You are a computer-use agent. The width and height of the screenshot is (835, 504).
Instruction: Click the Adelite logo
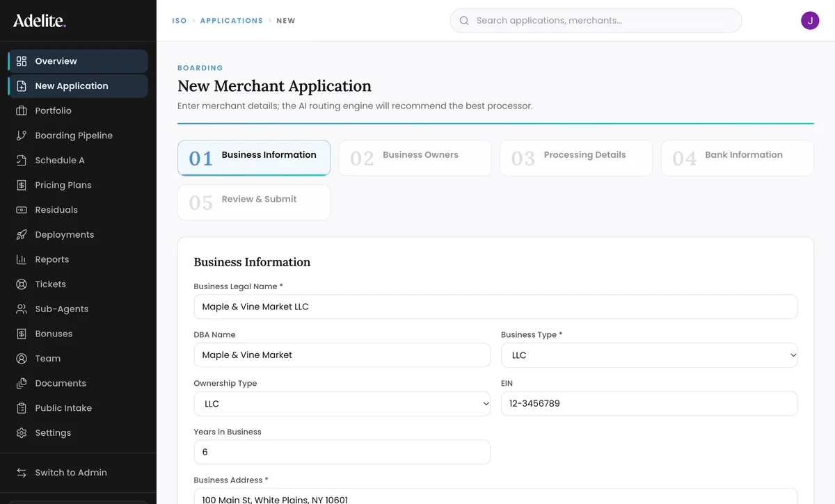(x=40, y=21)
